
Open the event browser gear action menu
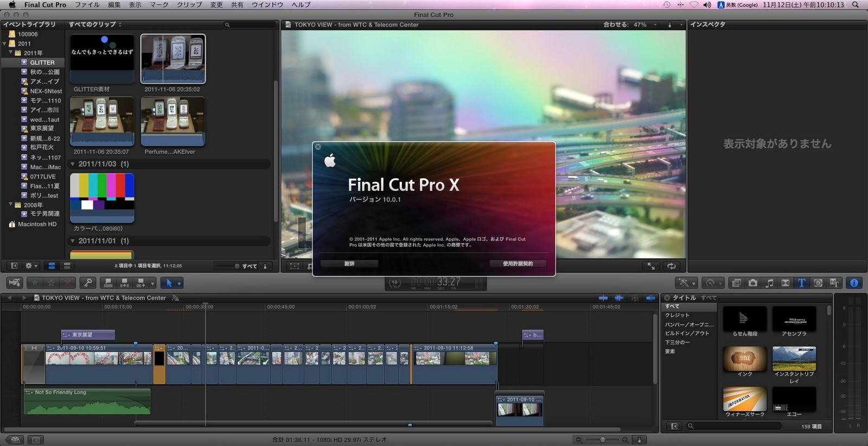pos(31,266)
